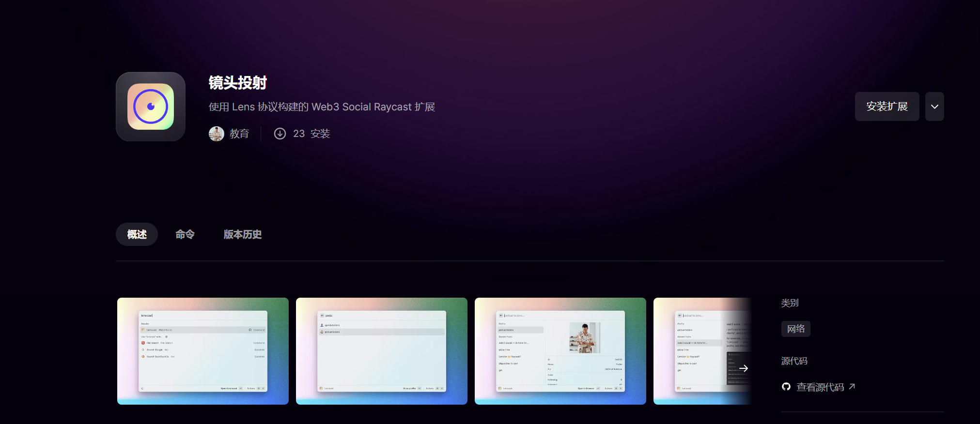980x424 pixels.
Task: Click the GitHub icon before 查看源代码
Action: click(x=786, y=386)
